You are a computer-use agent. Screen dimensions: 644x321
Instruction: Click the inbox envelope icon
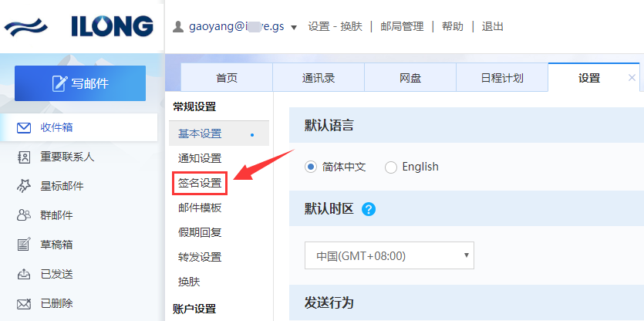point(24,127)
